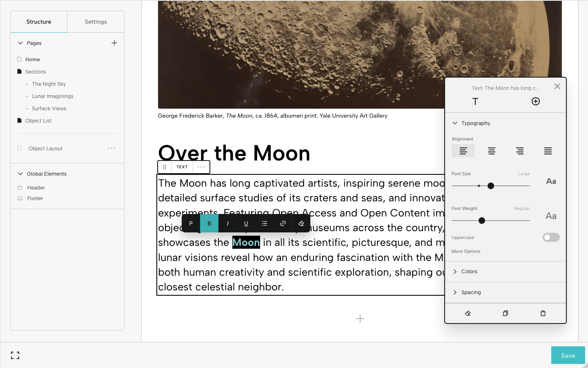Click the TEXT block label
The image size is (588, 368).
pos(182,167)
